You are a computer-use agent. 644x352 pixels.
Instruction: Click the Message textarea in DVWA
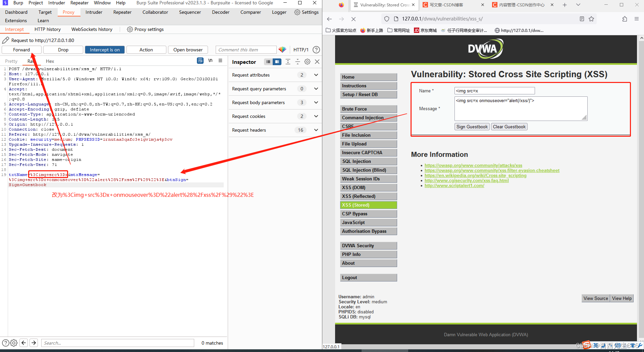click(x=521, y=108)
